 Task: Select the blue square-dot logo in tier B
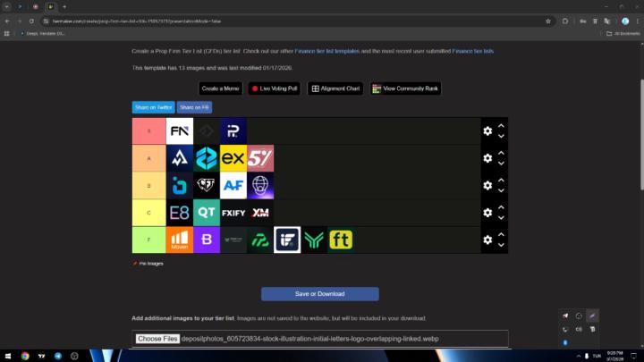tap(180, 186)
